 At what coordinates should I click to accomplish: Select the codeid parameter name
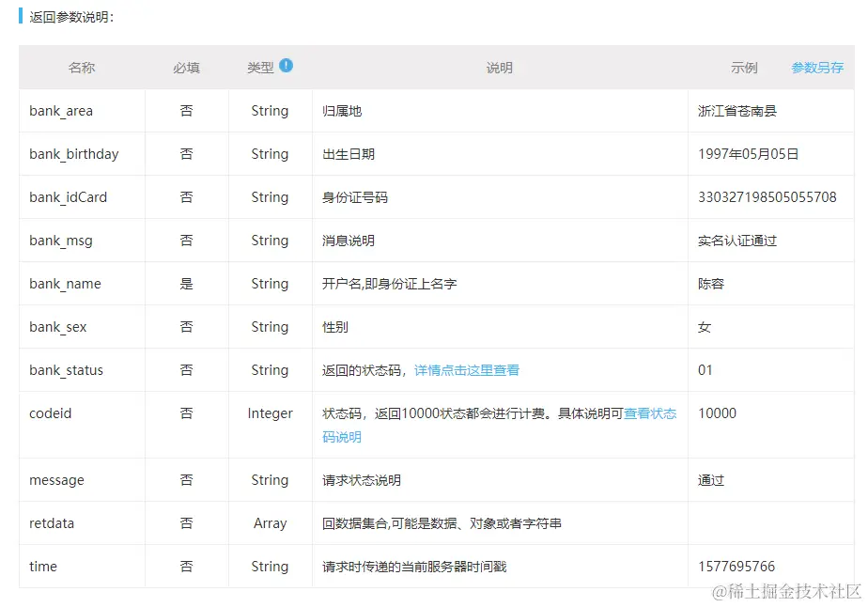pyautogui.click(x=51, y=413)
